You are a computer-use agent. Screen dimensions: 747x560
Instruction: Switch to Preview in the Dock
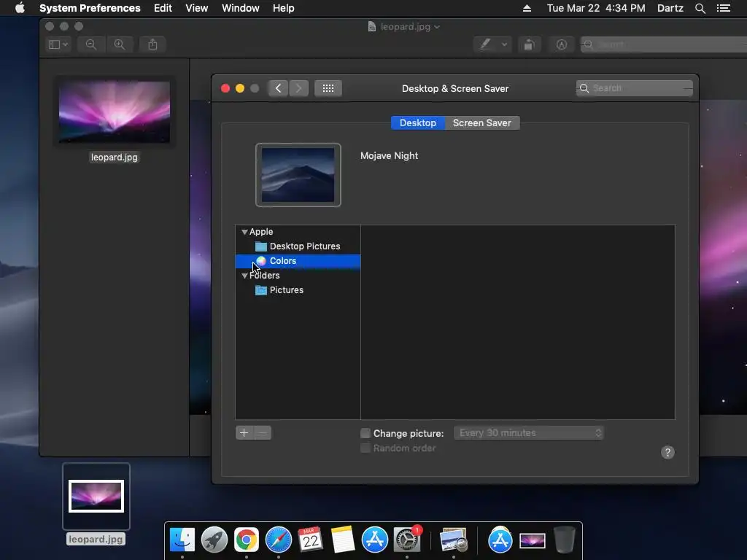[x=453, y=540]
